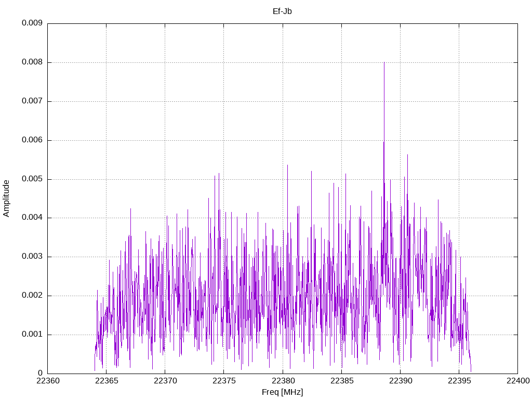Click x-axis tick label 22400
Viewport: 532px width, 399px height.
click(518, 381)
